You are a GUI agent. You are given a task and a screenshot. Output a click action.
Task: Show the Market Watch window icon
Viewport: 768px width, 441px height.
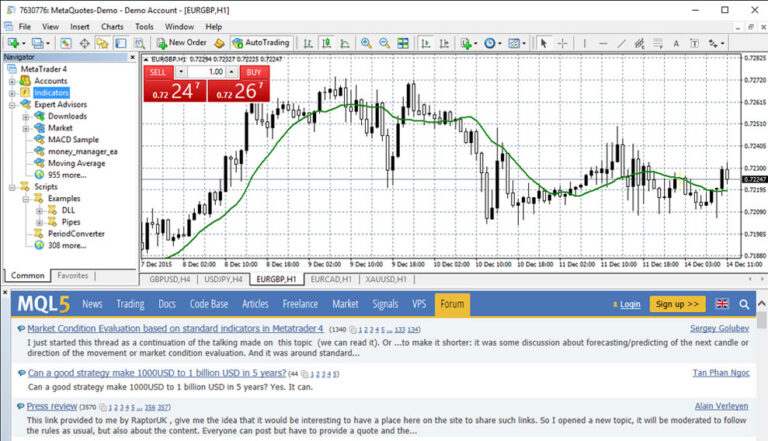[x=66, y=43]
